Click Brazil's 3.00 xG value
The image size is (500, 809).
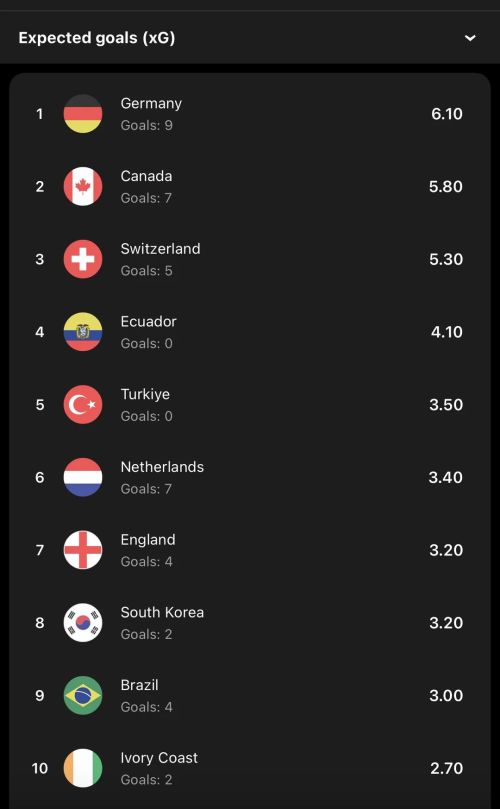446,695
